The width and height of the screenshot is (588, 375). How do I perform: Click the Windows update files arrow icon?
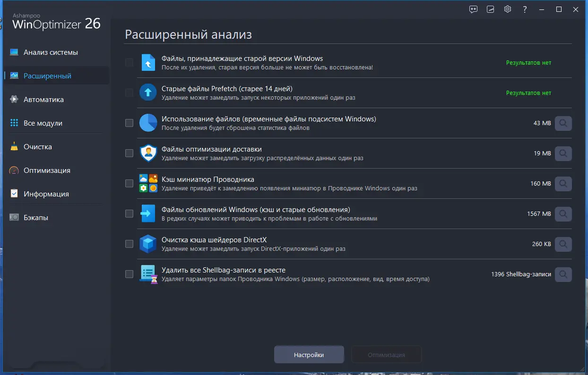148,213
